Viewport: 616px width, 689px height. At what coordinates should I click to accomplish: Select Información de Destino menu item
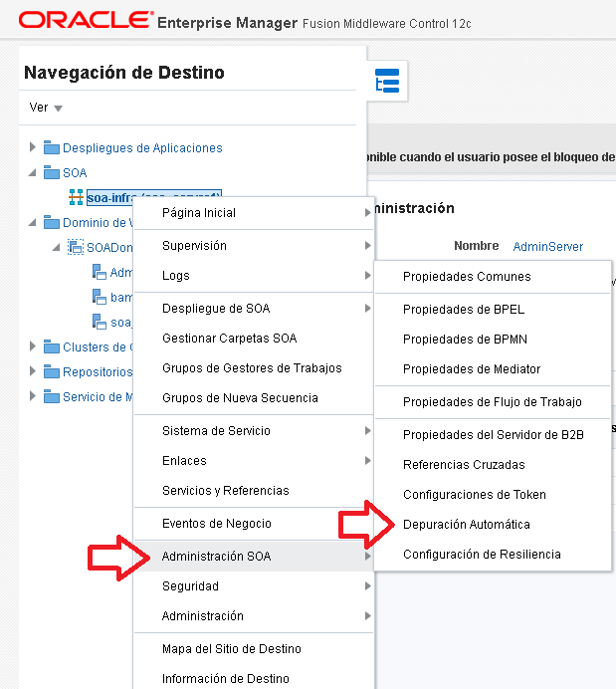(254, 679)
